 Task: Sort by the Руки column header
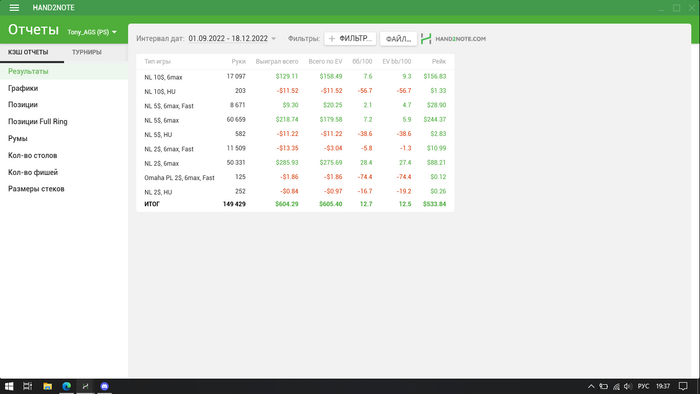coord(238,62)
